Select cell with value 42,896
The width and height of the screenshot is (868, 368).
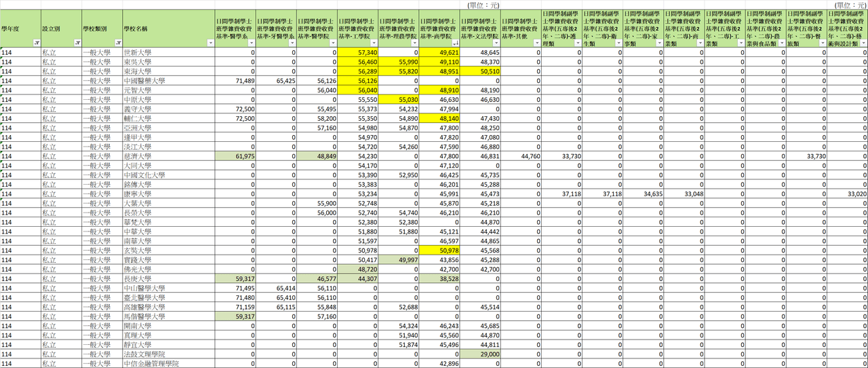click(x=439, y=364)
